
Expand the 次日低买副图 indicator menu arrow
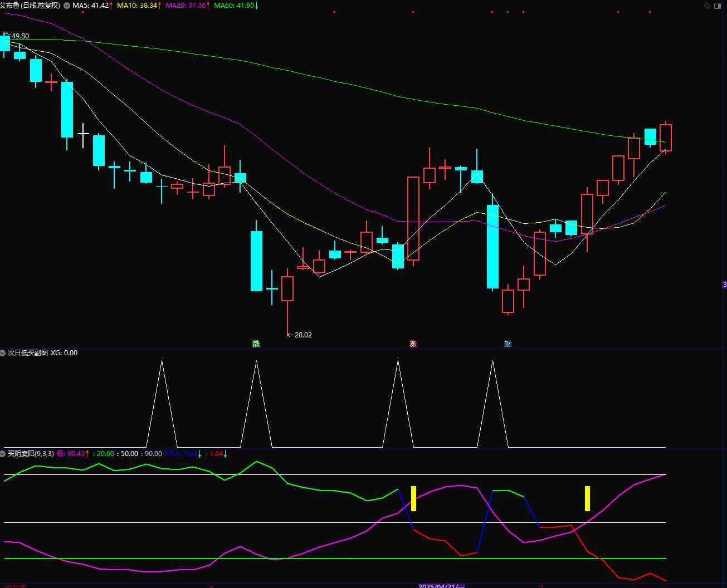[3, 353]
